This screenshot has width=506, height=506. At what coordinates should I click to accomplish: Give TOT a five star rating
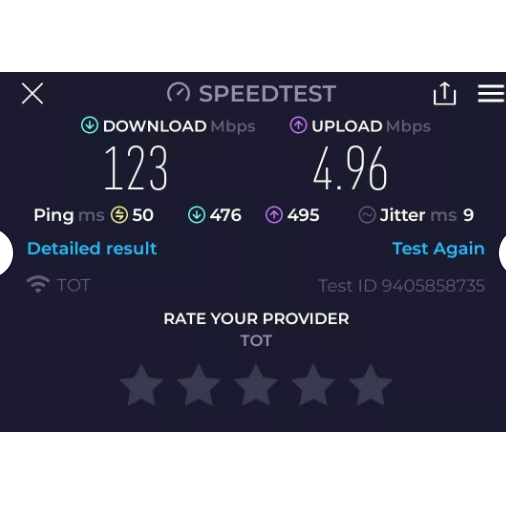pyautogui.click(x=371, y=385)
